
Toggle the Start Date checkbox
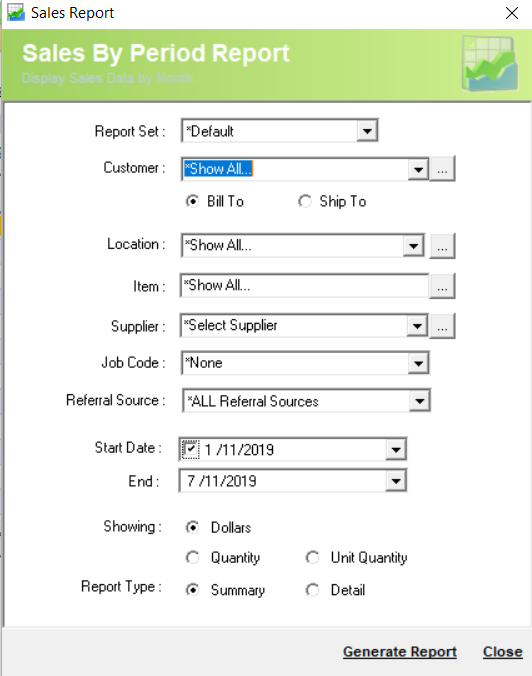click(190, 449)
